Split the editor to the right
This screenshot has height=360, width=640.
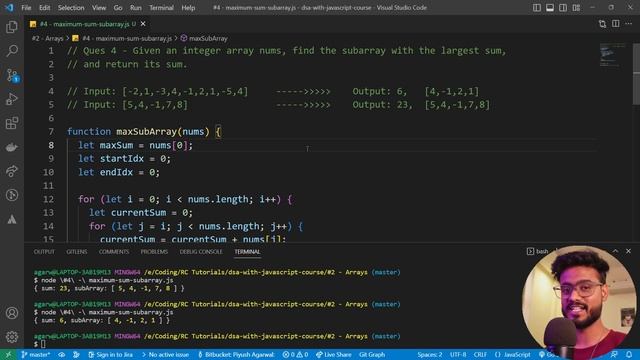pos(616,24)
